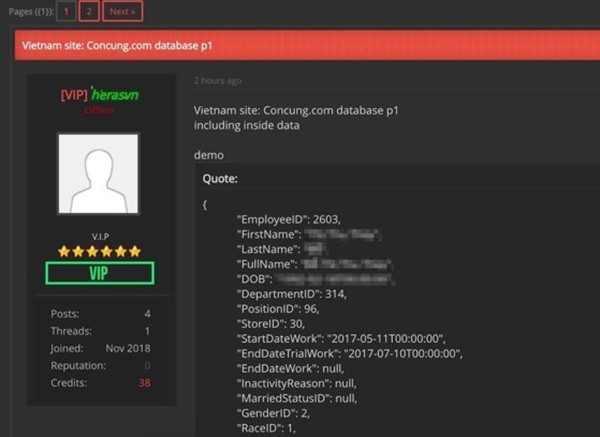The width and height of the screenshot is (600, 437).
Task: Click the Quote: header
Action: coord(220,179)
